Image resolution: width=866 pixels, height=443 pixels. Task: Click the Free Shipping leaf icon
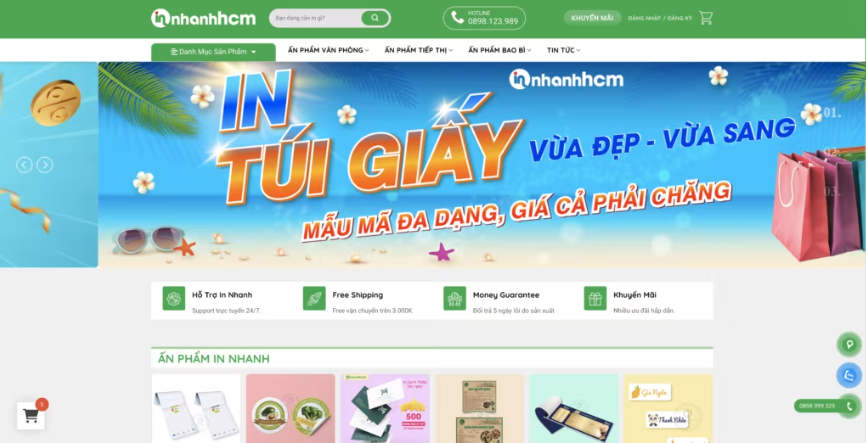(x=314, y=298)
